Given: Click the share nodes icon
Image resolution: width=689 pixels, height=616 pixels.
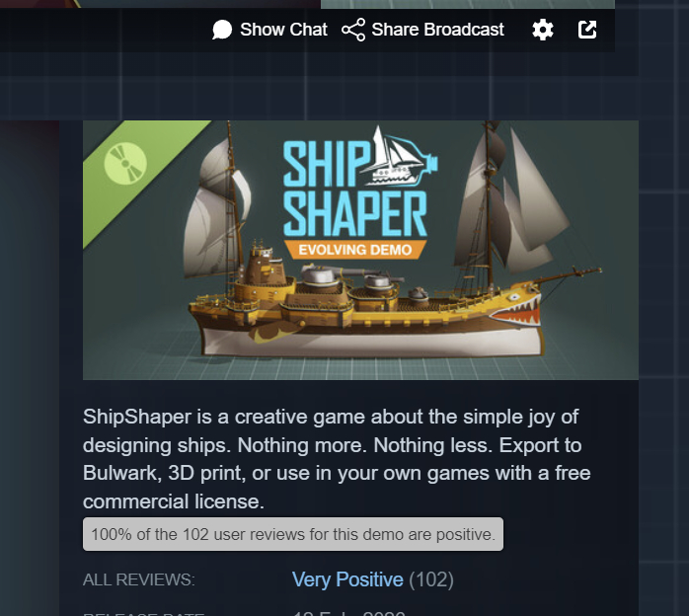Looking at the screenshot, I should pos(353,30).
